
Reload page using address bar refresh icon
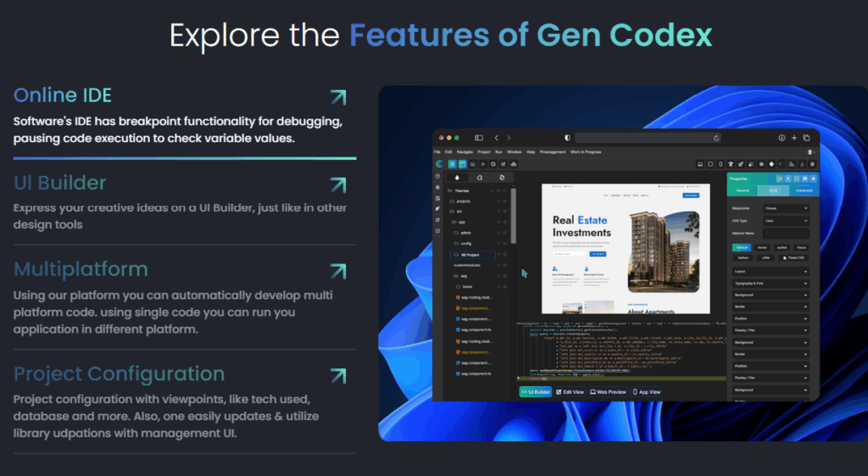tap(715, 138)
